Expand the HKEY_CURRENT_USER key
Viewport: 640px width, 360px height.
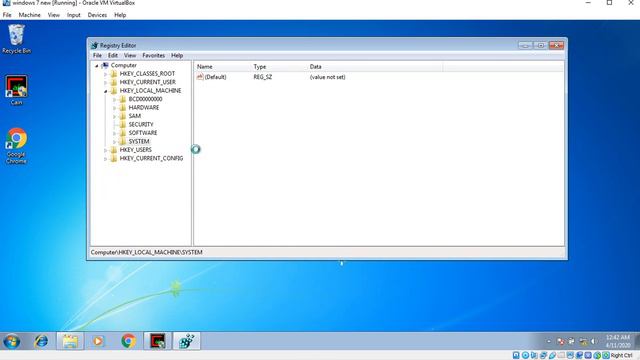(105, 82)
